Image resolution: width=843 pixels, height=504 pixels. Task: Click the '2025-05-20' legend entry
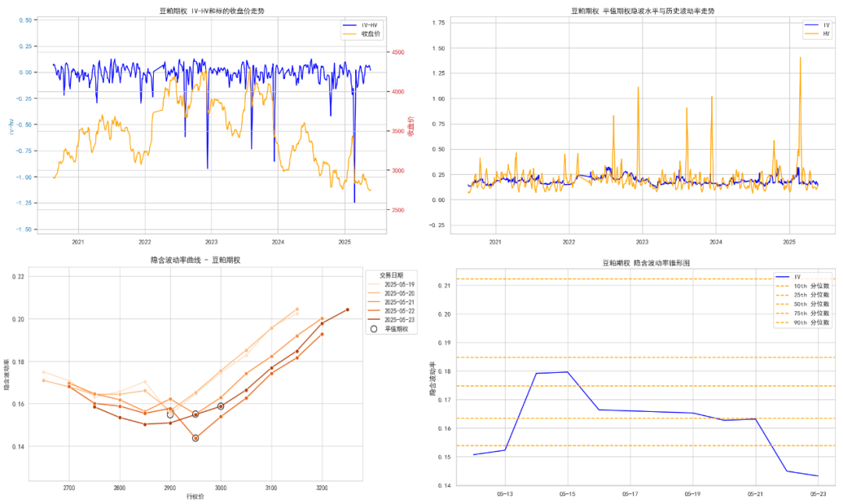click(x=391, y=293)
